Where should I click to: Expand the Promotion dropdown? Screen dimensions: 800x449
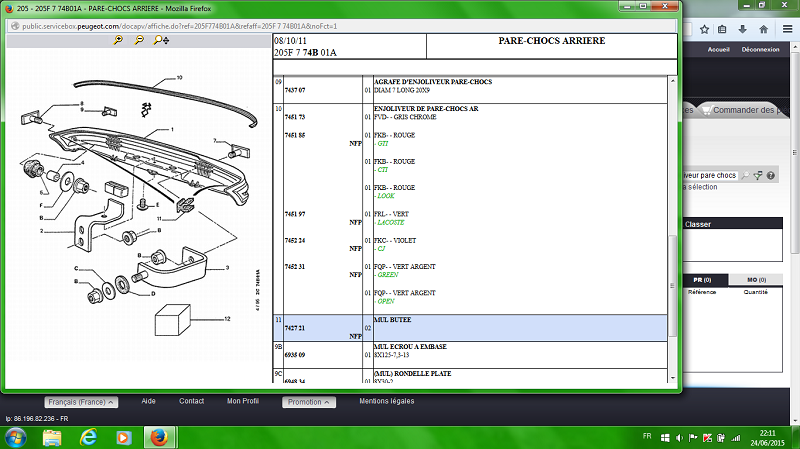[309, 402]
